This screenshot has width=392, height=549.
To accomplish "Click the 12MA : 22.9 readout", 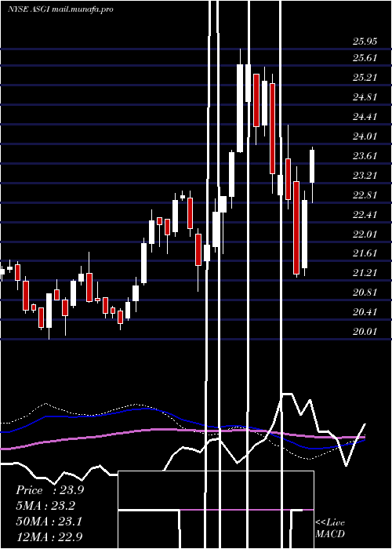I will (x=49, y=536).
